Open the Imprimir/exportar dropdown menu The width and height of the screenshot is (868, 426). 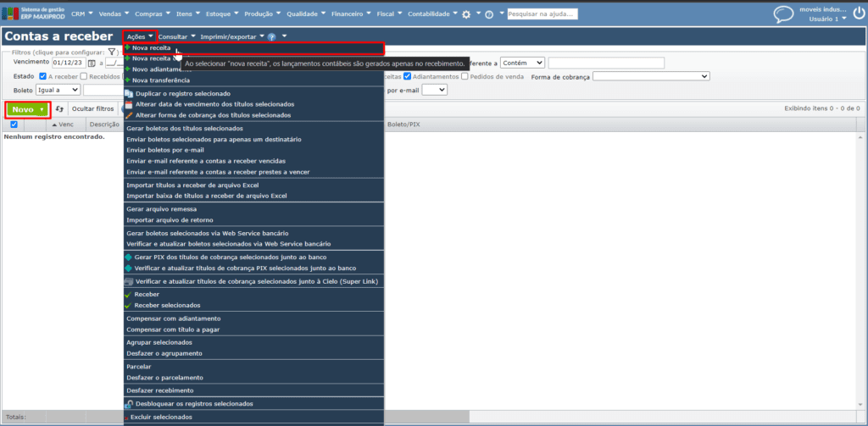point(232,36)
